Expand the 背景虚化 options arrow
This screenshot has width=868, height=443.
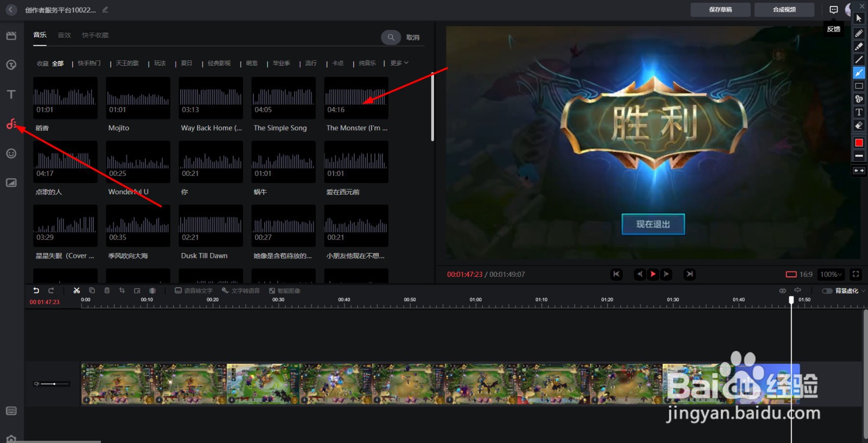coord(863,291)
